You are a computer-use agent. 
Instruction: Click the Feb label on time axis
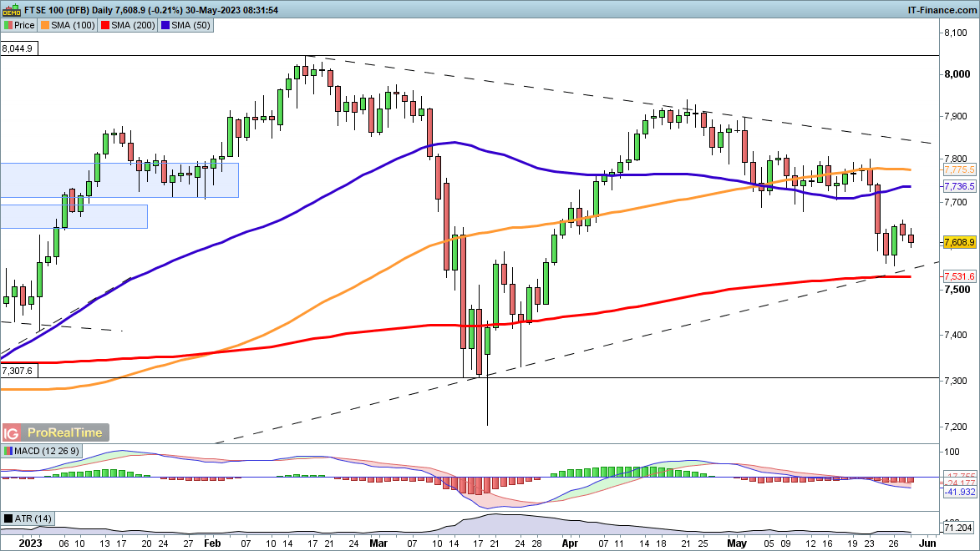pos(212,543)
